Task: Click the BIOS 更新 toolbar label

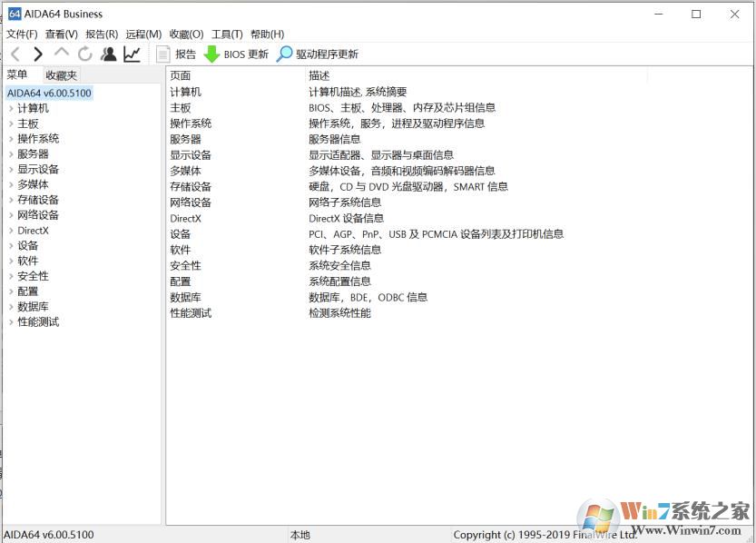Action: (x=246, y=54)
